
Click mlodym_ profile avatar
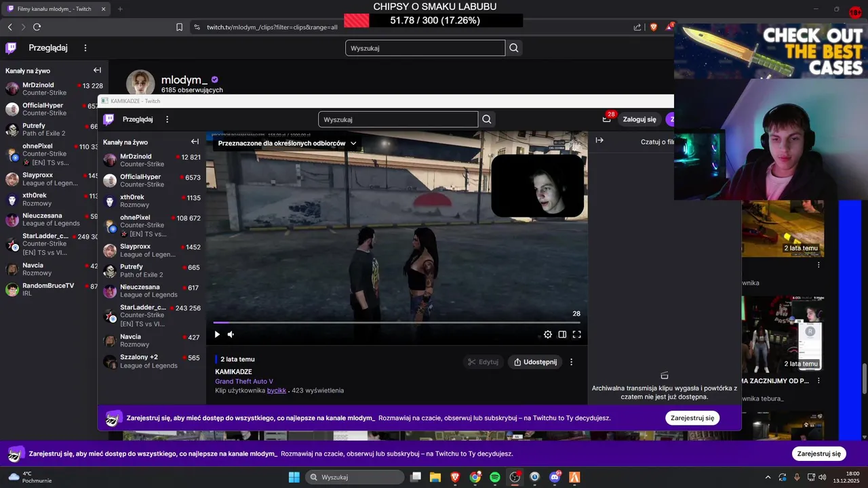tap(140, 83)
